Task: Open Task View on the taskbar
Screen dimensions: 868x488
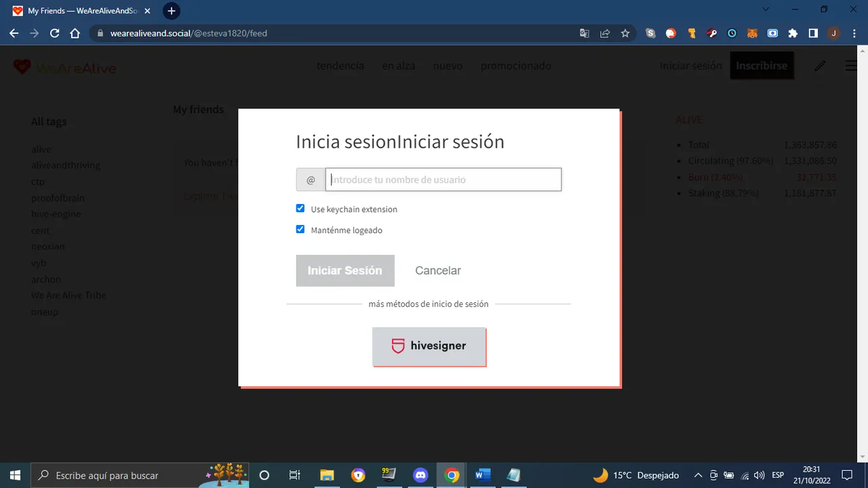Action: 294,475
